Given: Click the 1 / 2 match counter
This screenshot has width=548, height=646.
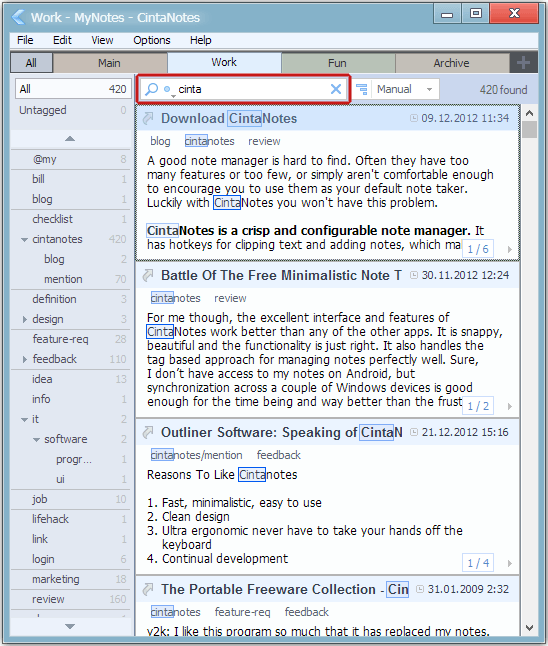Looking at the screenshot, I should click(478, 406).
